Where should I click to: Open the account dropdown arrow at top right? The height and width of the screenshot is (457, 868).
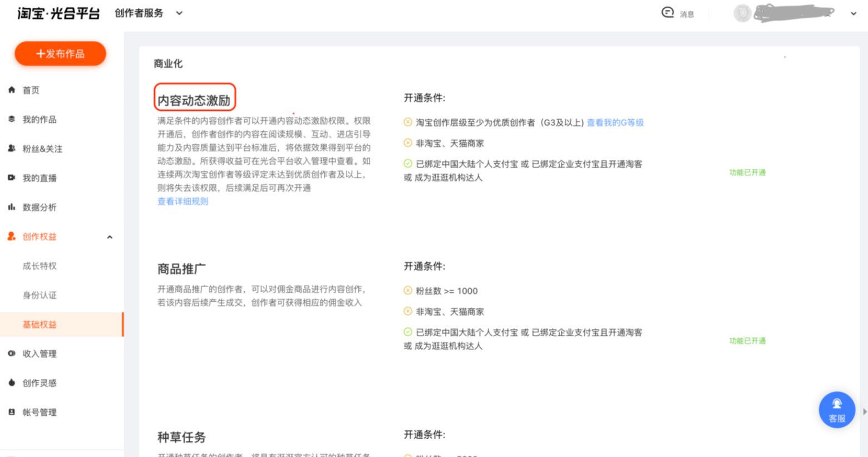[853, 13]
